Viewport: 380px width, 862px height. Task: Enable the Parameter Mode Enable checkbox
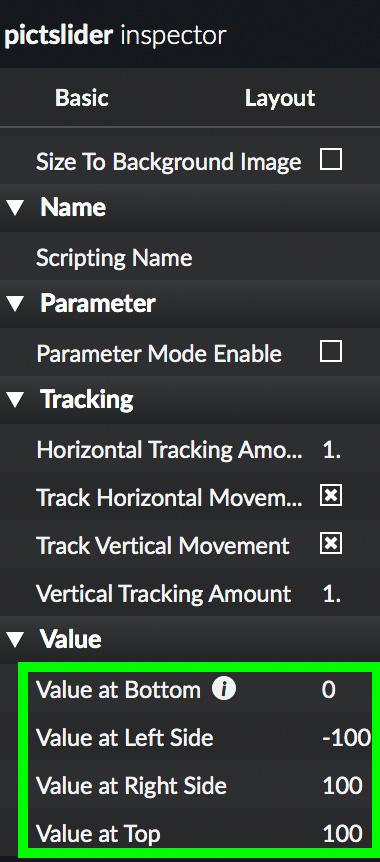pos(331,352)
